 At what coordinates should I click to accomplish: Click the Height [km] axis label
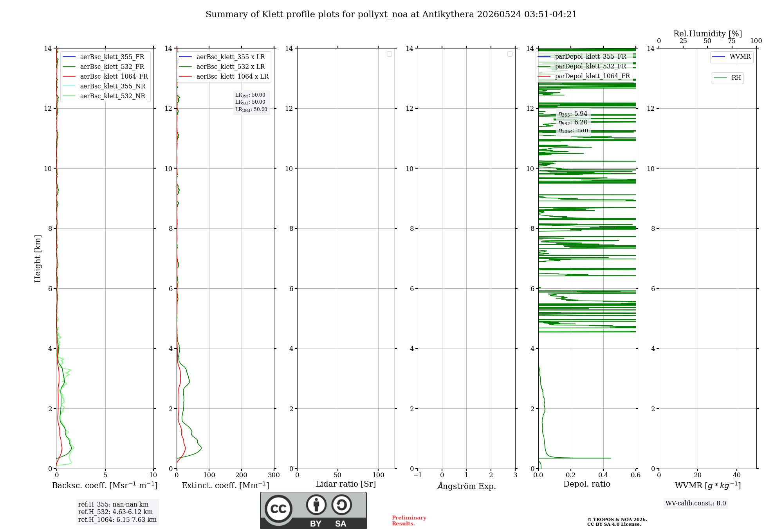coord(38,259)
